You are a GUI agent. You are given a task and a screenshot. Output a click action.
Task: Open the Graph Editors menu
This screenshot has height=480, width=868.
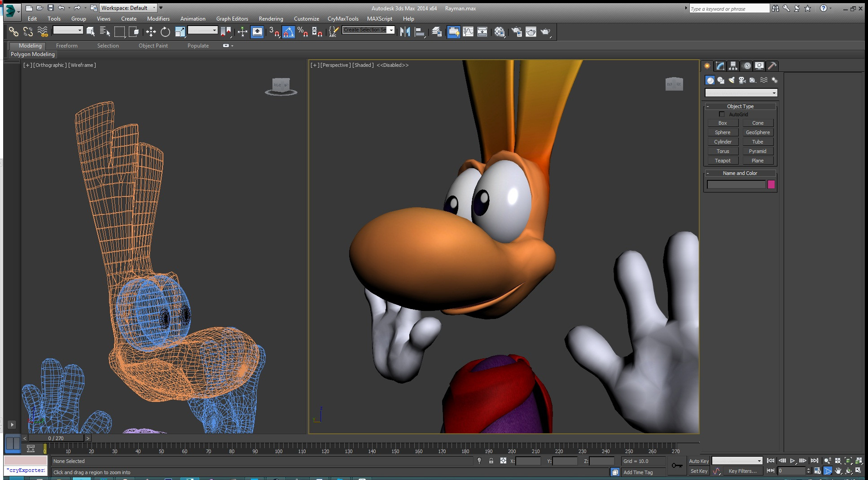[232, 19]
